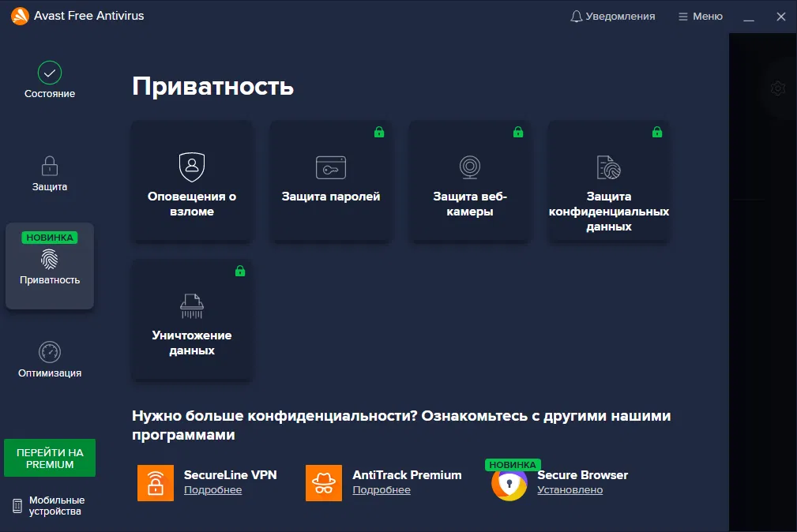Open Подробнее link under SecureLine VPN
This screenshot has width=797, height=532.
[213, 490]
